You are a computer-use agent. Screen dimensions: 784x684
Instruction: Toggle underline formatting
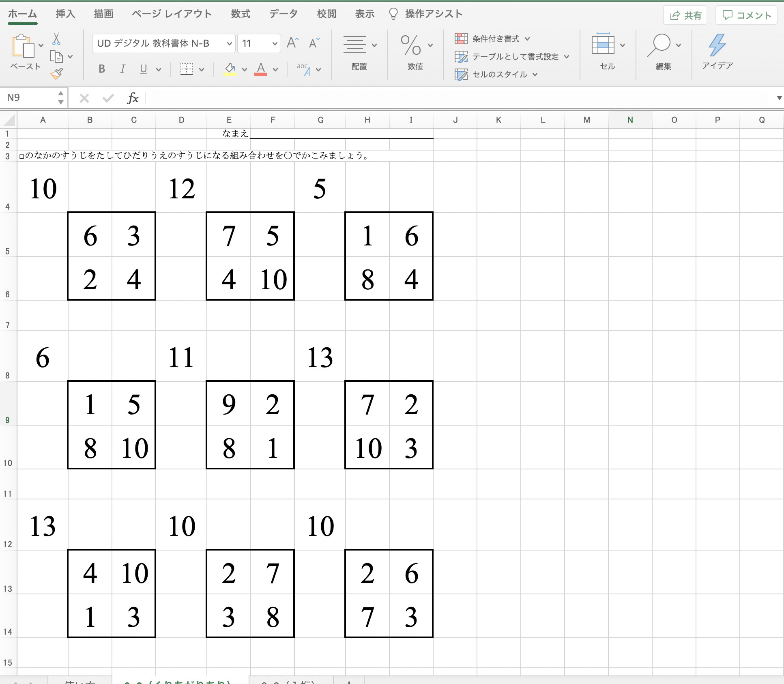[x=143, y=69]
